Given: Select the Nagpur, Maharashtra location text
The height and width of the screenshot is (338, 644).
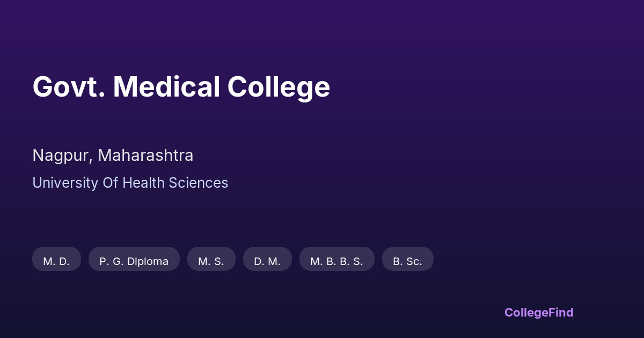Looking at the screenshot, I should pos(113,156).
